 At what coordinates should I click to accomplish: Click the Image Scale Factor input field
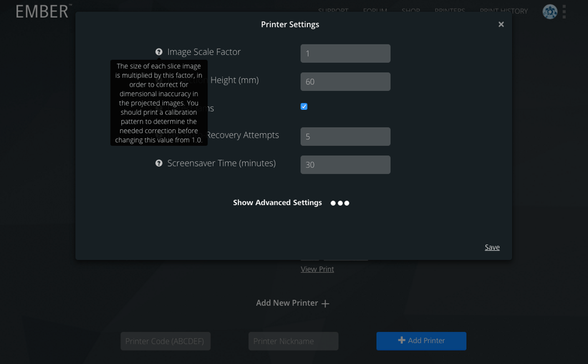click(345, 54)
